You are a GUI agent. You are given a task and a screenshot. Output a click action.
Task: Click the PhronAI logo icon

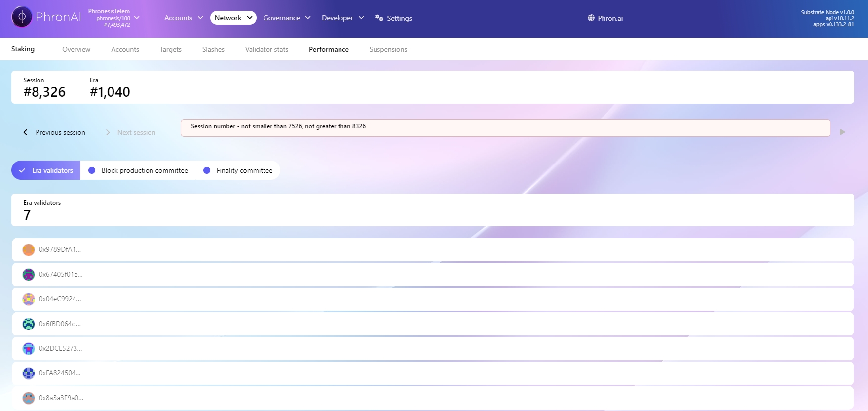pos(22,17)
